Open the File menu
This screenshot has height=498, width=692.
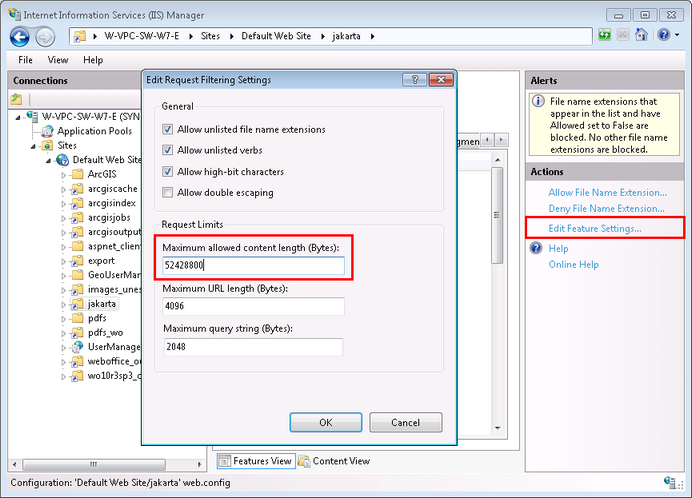25,60
